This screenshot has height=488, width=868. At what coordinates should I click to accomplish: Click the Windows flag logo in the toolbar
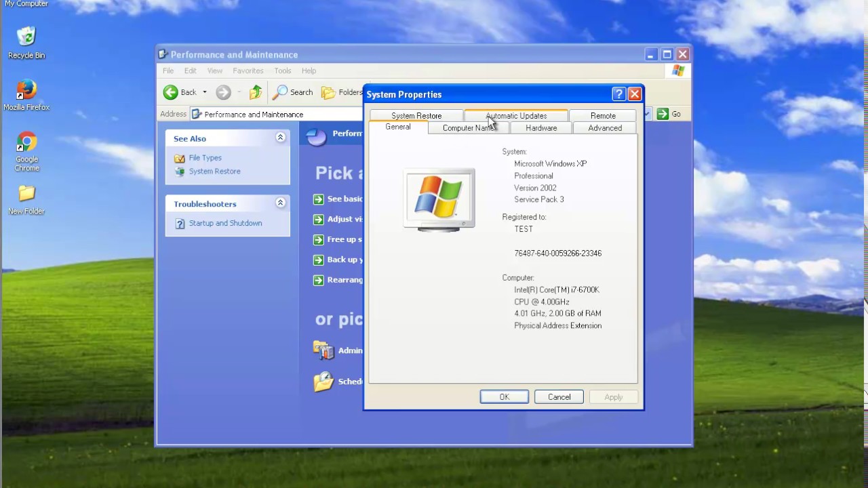(678, 70)
